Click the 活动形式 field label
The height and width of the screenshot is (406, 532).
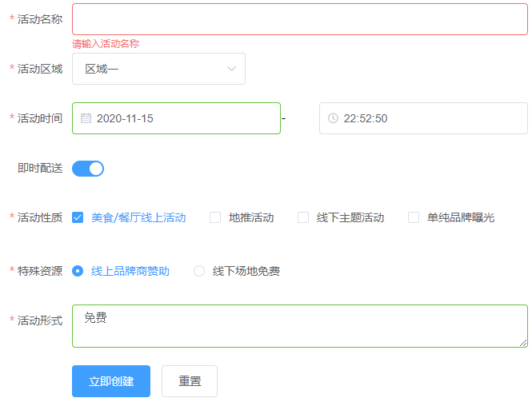pyautogui.click(x=40, y=320)
